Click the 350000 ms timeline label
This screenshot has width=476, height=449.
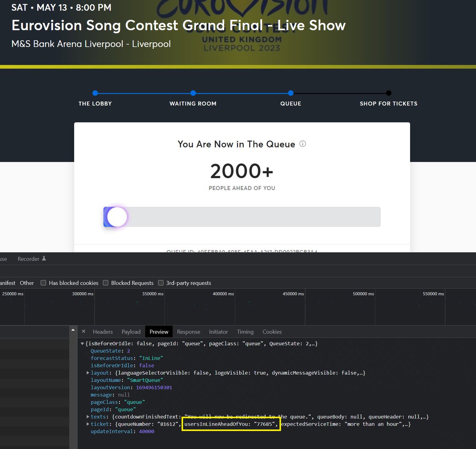click(153, 294)
